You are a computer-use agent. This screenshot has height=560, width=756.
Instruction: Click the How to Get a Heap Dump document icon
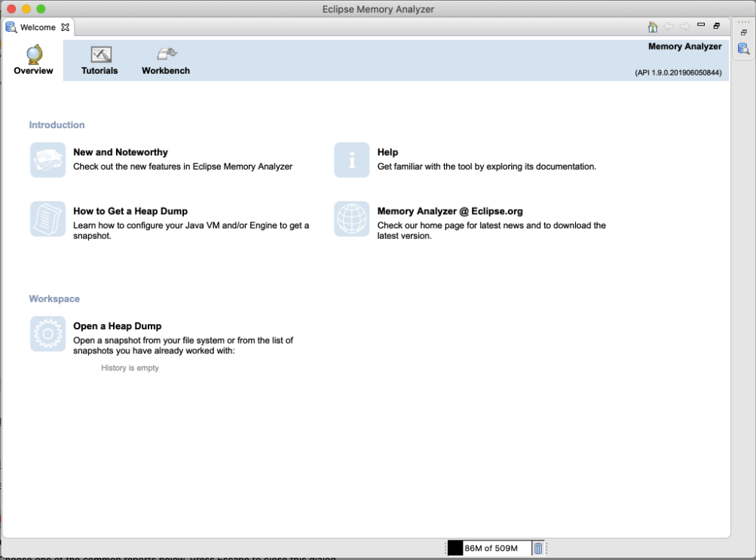(x=47, y=219)
